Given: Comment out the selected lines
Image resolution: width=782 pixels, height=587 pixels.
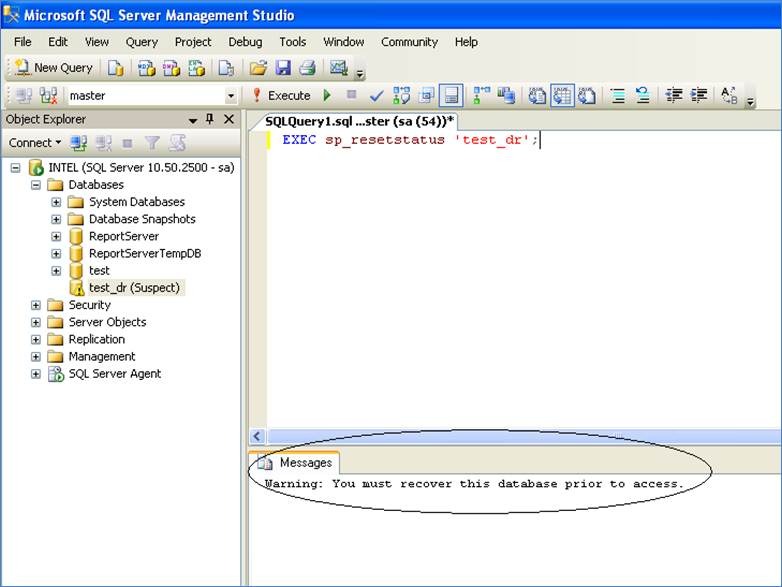Looking at the screenshot, I should click(618, 95).
